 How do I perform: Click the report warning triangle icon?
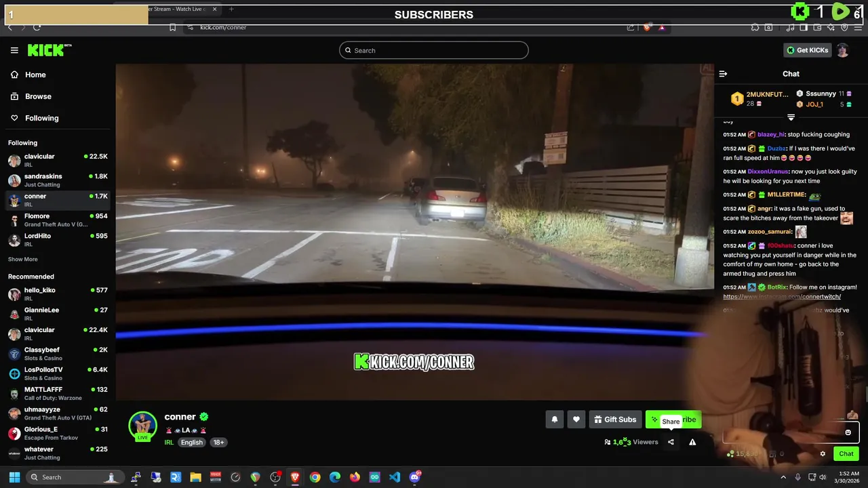point(692,442)
